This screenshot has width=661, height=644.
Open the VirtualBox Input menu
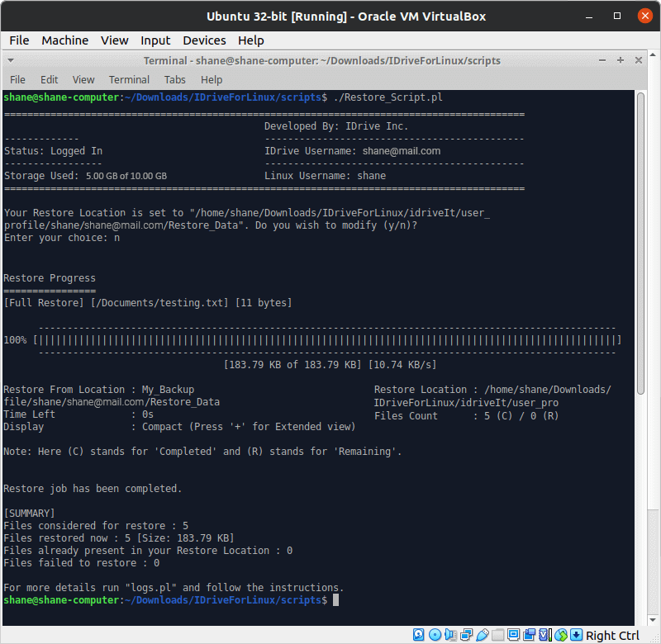point(155,40)
